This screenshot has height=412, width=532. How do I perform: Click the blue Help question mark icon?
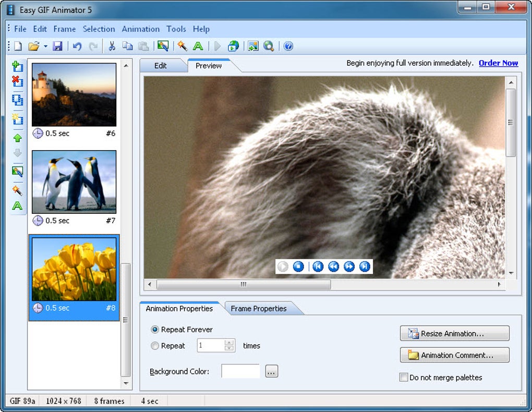[288, 46]
